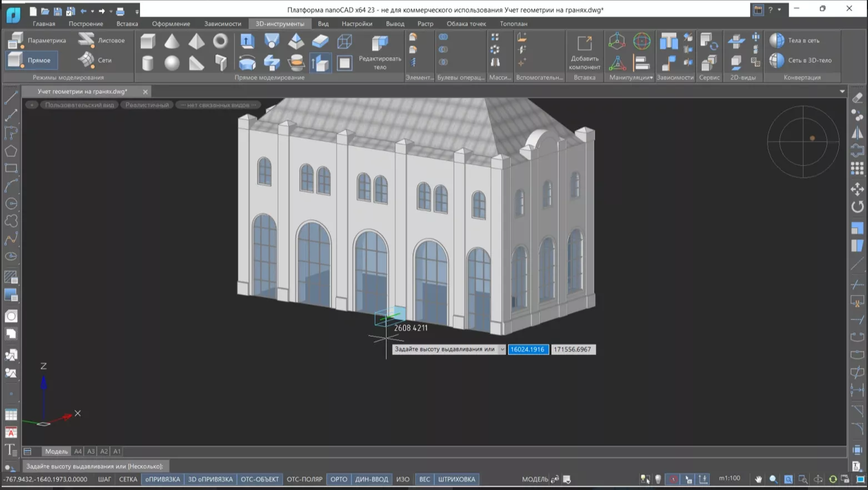Select the cylinder primitive tool
The height and width of the screenshot is (490, 868).
pyautogui.click(x=148, y=63)
